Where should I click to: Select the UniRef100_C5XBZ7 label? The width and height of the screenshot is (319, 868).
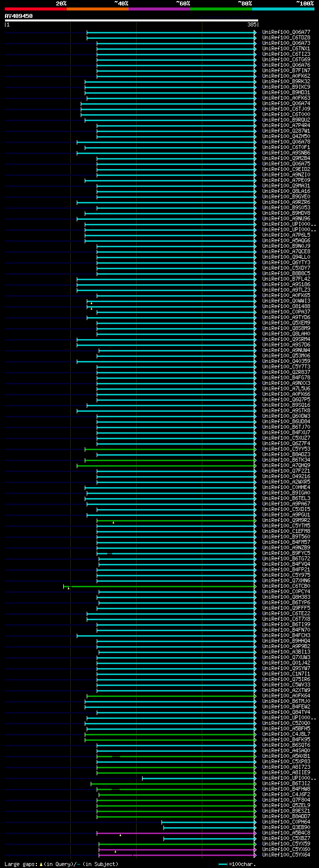[286, 838]
